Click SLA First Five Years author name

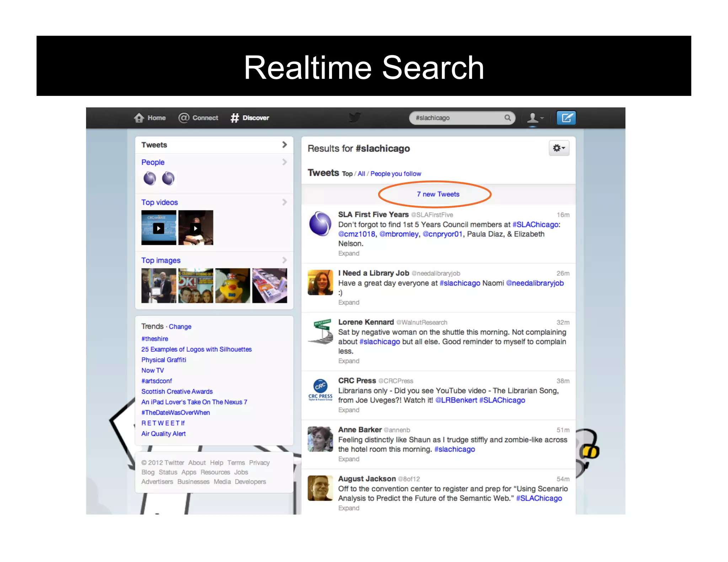(x=373, y=215)
